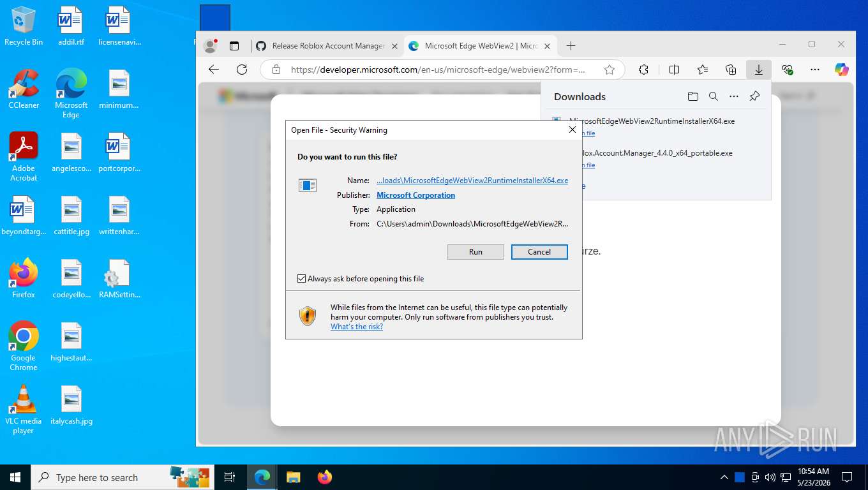Screen dimensions: 868x490
Task: View site information lock icon
Action: pos(276,70)
